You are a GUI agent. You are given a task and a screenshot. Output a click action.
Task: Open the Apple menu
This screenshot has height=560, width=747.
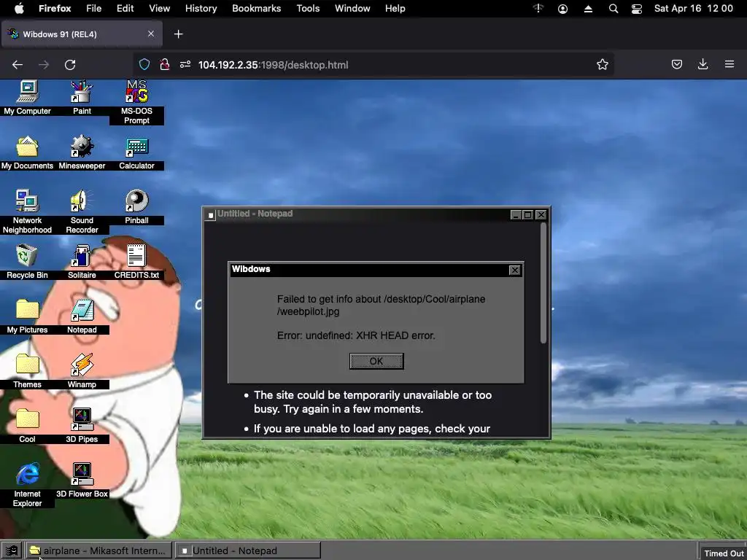coord(19,9)
